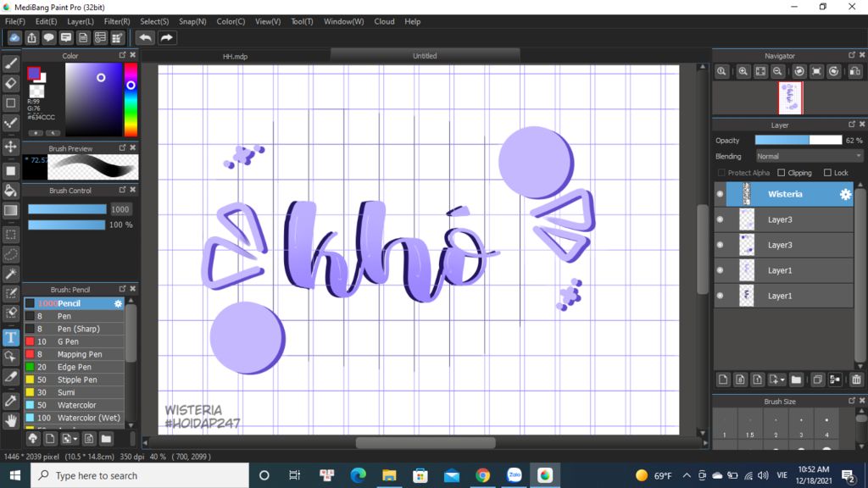
Task: Zoom out via Navigator icon
Action: pos(778,71)
